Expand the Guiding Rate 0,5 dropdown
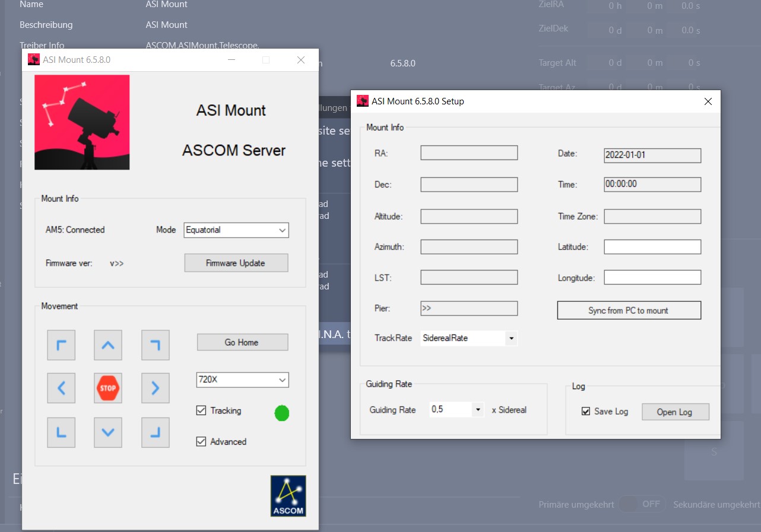Image resolution: width=761 pixels, height=532 pixels. tap(456, 409)
